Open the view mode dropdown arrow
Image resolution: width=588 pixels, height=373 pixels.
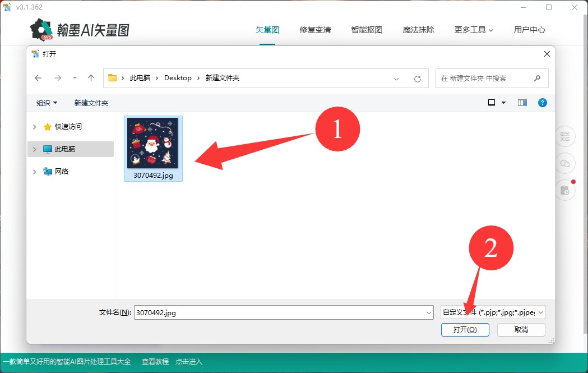tap(503, 103)
